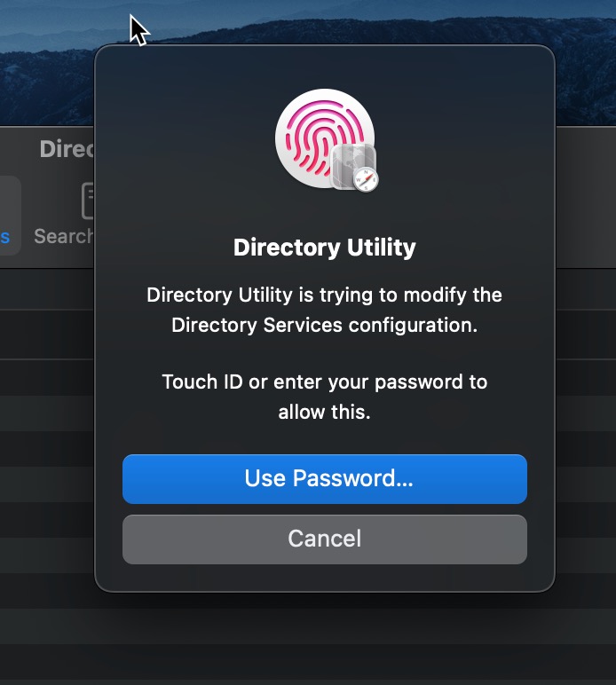Click the list header strip below toolbar
The image size is (616, 685).
tap(47, 289)
